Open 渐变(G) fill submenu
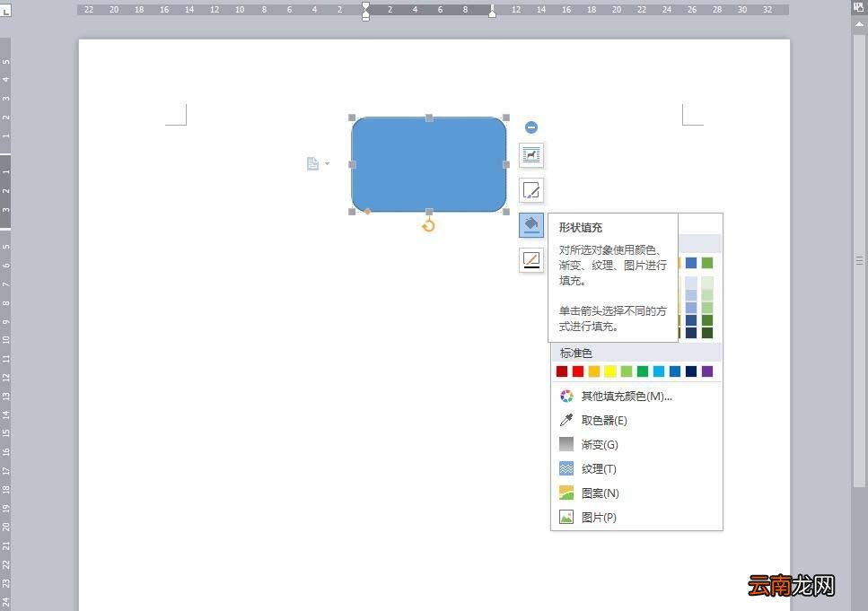This screenshot has height=611, width=868. click(x=636, y=444)
